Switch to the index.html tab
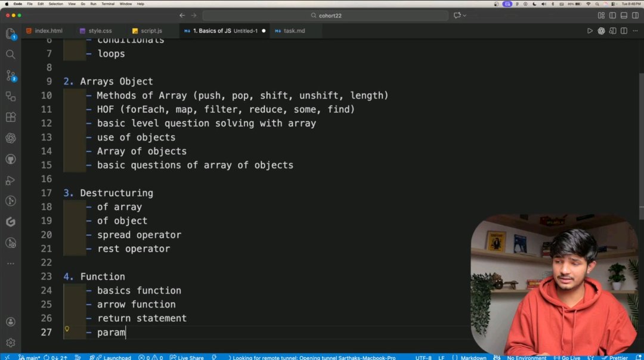The height and width of the screenshot is (360, 644). point(44,31)
